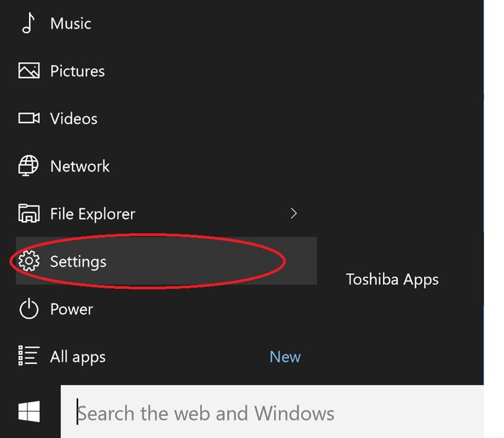Select the Videos text label
Viewport: 504px width, 438px height.
74,119
